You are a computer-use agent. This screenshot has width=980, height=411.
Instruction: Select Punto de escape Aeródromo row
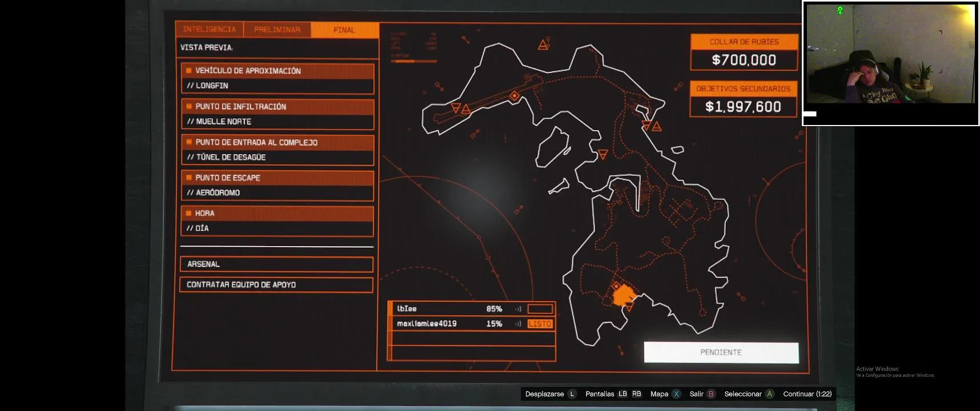tap(278, 186)
